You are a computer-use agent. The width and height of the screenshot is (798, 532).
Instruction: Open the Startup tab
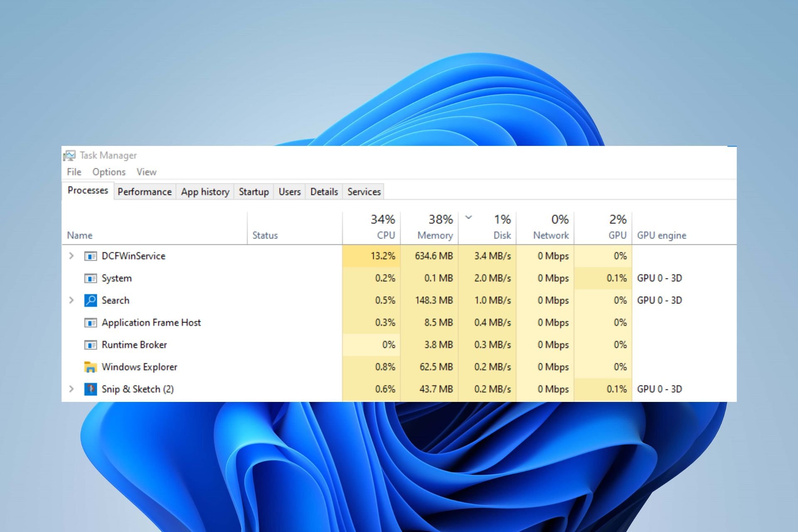tap(254, 192)
